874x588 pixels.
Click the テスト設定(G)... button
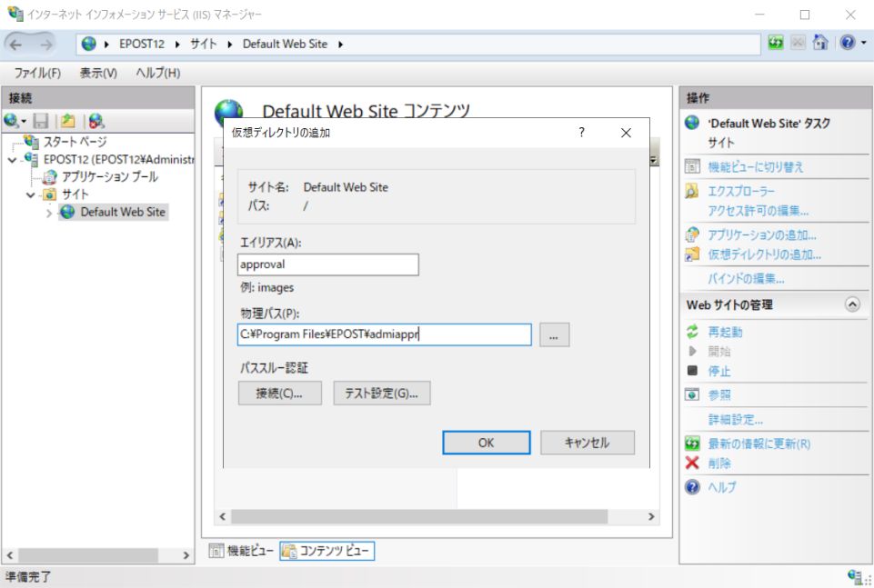point(382,394)
